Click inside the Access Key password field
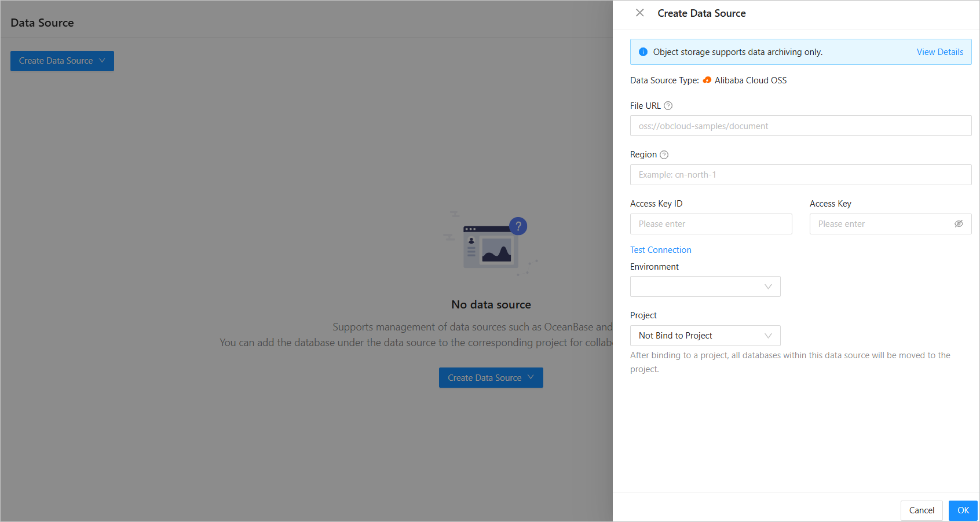Image resolution: width=980 pixels, height=522 pixels. tap(880, 224)
